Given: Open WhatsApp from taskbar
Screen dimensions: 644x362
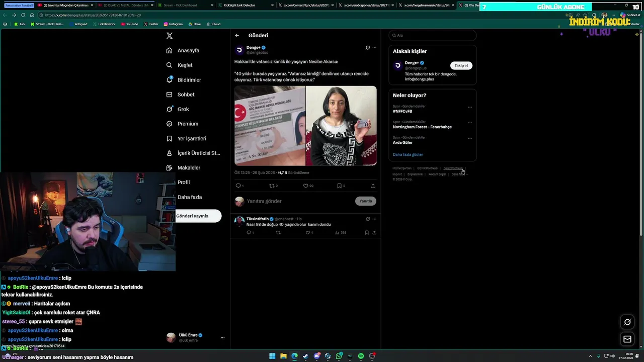Looking at the screenshot, I should click(x=339, y=356).
